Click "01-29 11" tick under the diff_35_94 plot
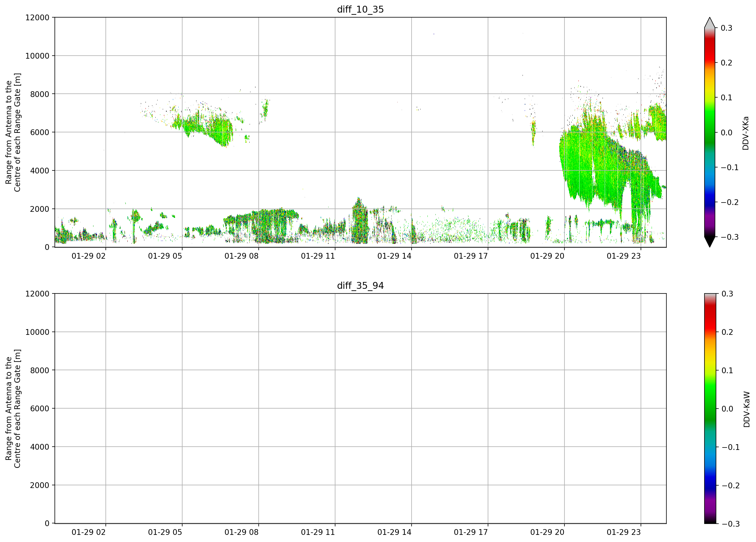Viewport: 756px width, 542px height. click(318, 532)
